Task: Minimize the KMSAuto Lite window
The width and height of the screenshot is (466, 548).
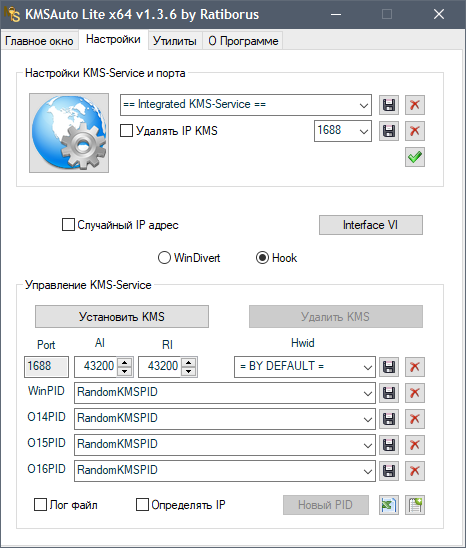Action: [336, 14]
